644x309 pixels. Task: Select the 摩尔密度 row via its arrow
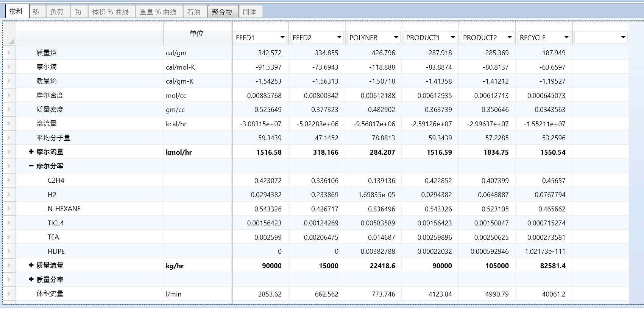(9, 95)
